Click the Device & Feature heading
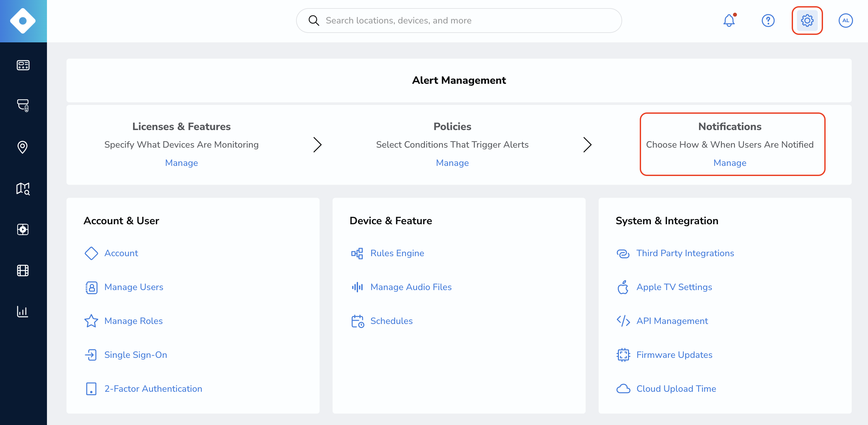The width and height of the screenshot is (868, 425). (x=391, y=221)
